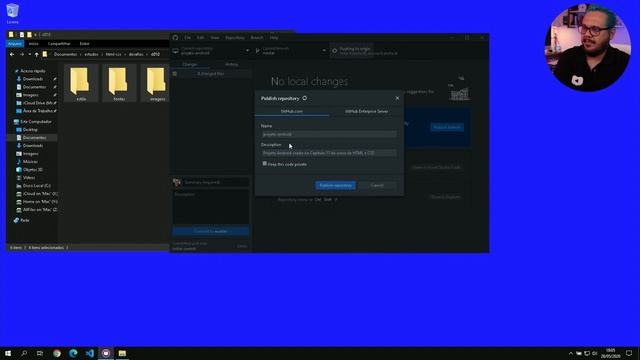640x360 pixels.
Task: Open the Exibir ribbon tab
Action: coord(84,44)
